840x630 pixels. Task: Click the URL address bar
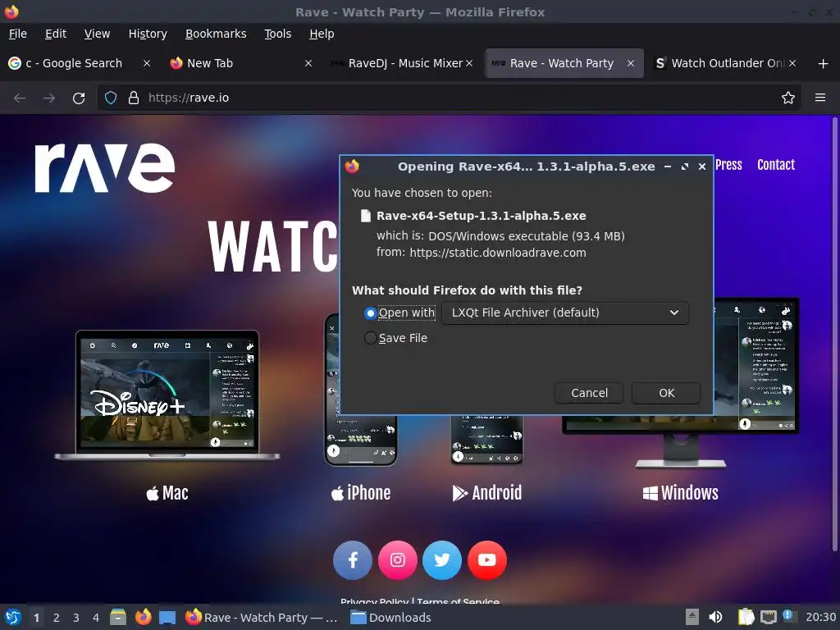tap(450, 98)
